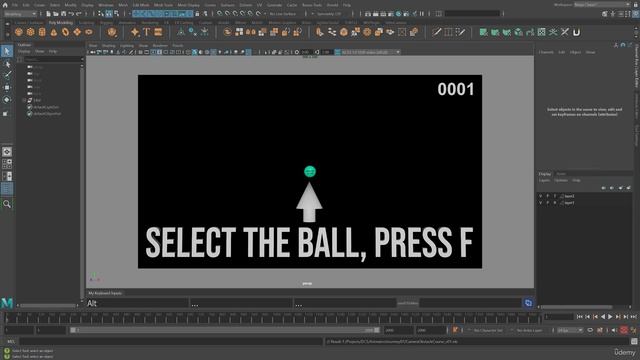Click the pencil-shaped Multi-Cut shelf icon
The height and width of the screenshot is (360, 640).
(437, 32)
